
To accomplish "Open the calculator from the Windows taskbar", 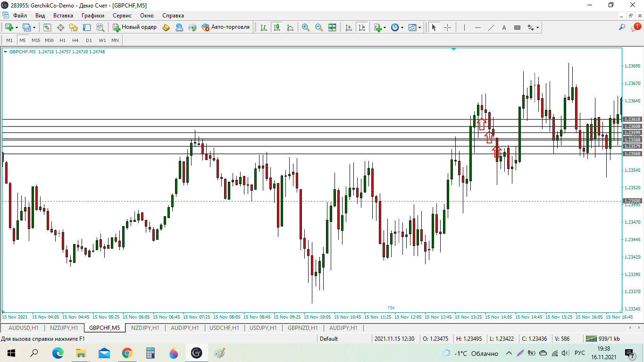I will point(151,353).
